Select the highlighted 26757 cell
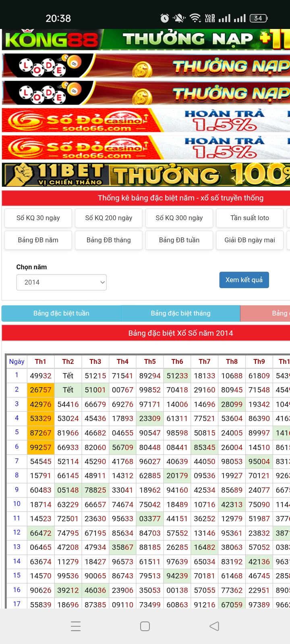 (x=41, y=390)
